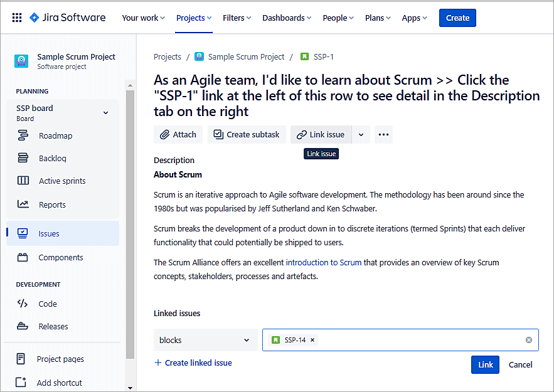Image resolution: width=554 pixels, height=392 pixels.
Task: Open the app switcher grid icon
Action: coord(17,18)
